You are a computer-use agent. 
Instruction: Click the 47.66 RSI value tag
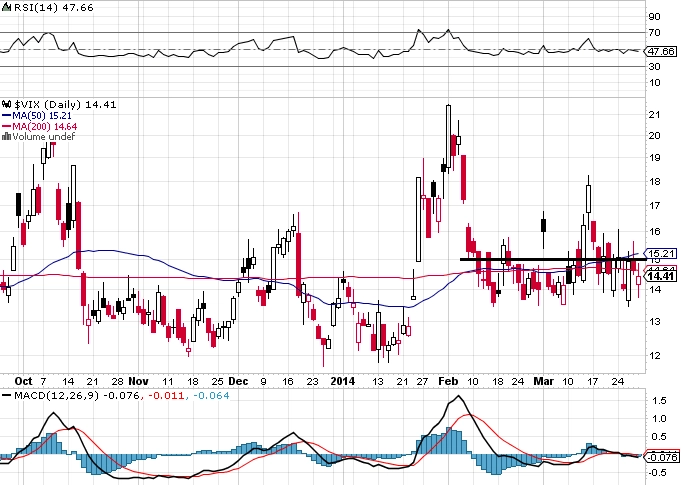661,51
